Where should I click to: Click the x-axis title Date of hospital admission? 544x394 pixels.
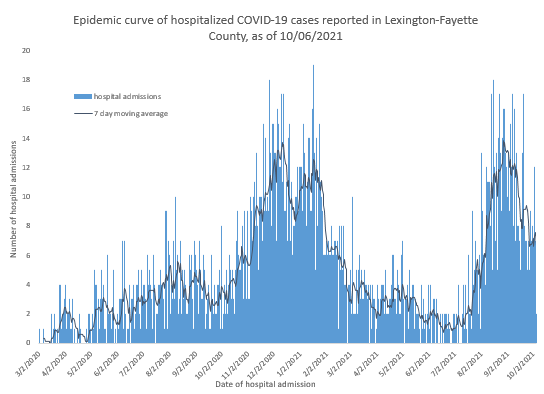click(x=265, y=384)
